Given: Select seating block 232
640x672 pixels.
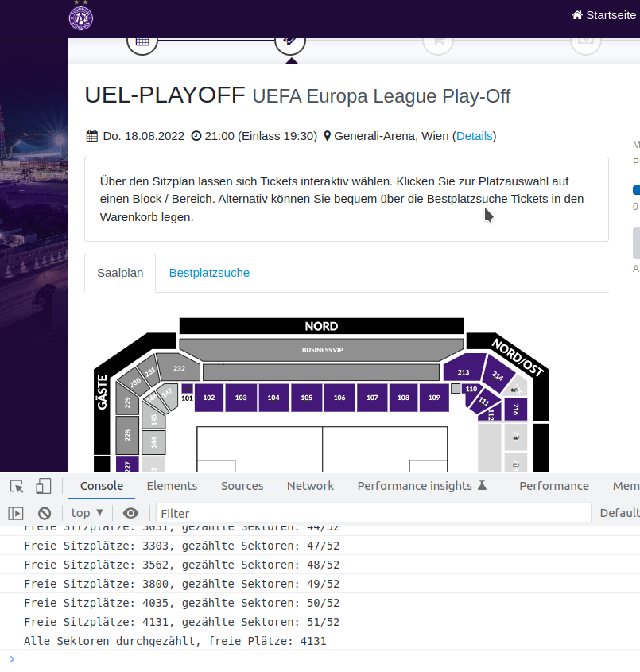Looking at the screenshot, I should 178,367.
